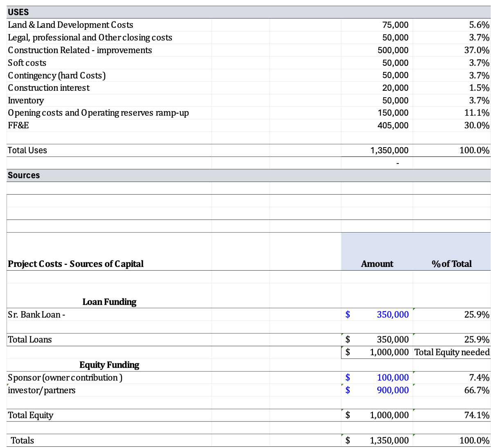Screen dimensions: 494x448
Task: Select the 150,000 opening costs value
Action: pos(393,113)
